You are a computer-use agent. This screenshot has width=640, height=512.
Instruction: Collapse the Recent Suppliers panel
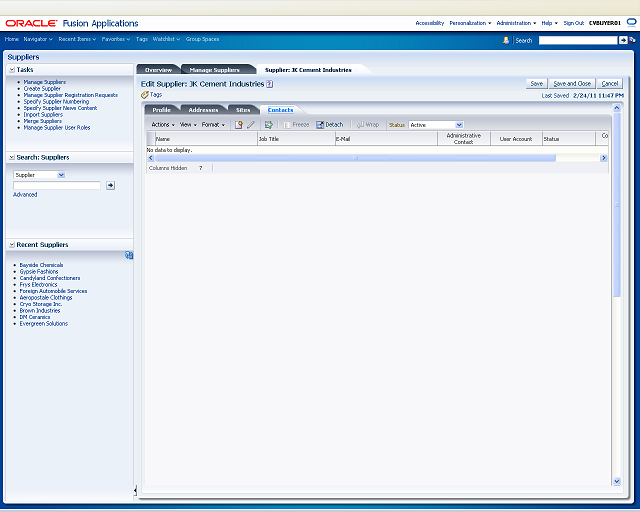pyautogui.click(x=12, y=245)
